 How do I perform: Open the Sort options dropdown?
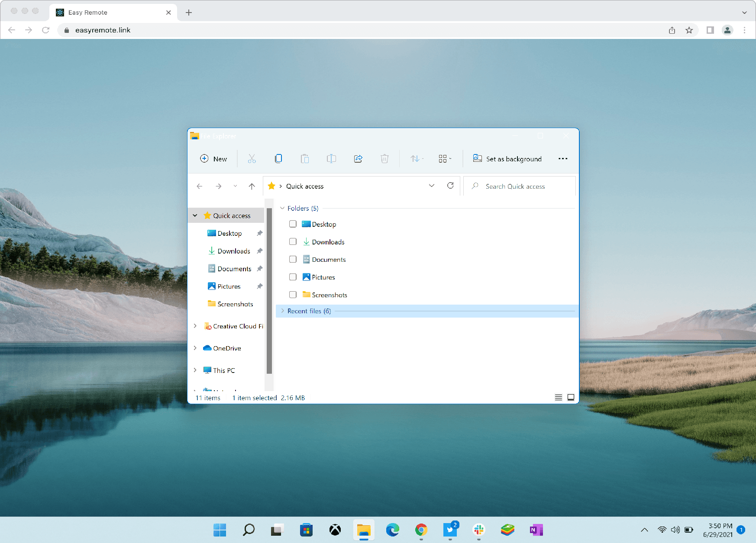click(x=415, y=158)
